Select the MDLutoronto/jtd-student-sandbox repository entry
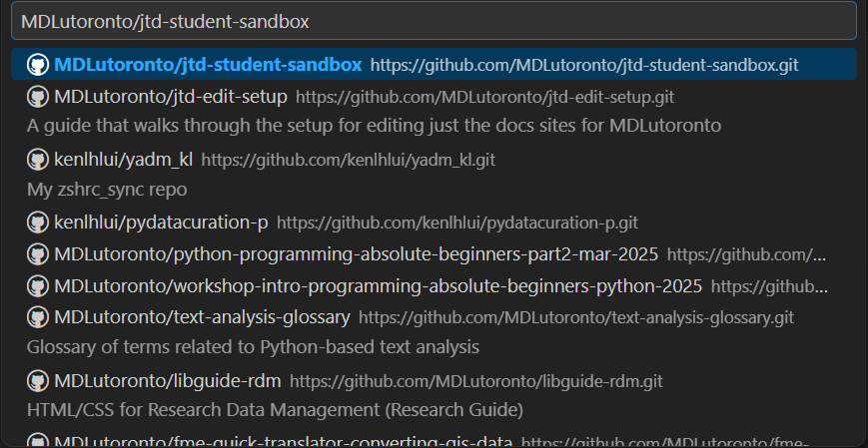This screenshot has width=868, height=448. 208,65
